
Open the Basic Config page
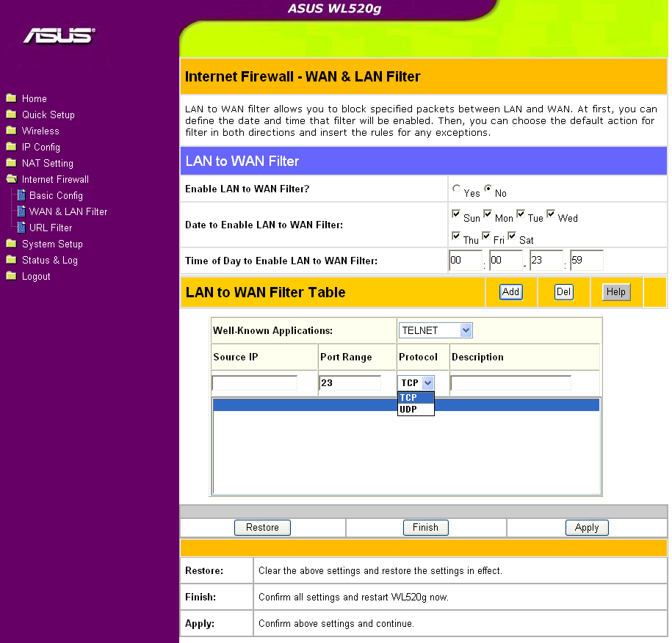pos(56,196)
